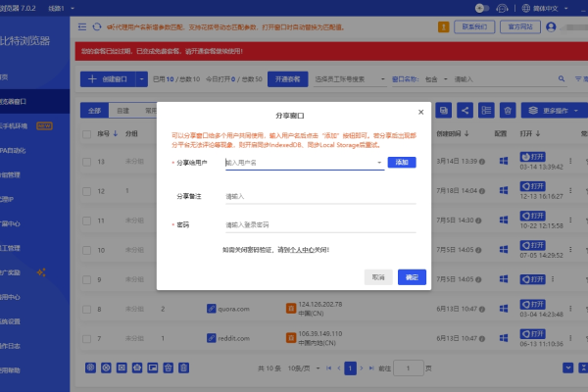Open the 10条/页 page-size dropdown

coord(304,368)
